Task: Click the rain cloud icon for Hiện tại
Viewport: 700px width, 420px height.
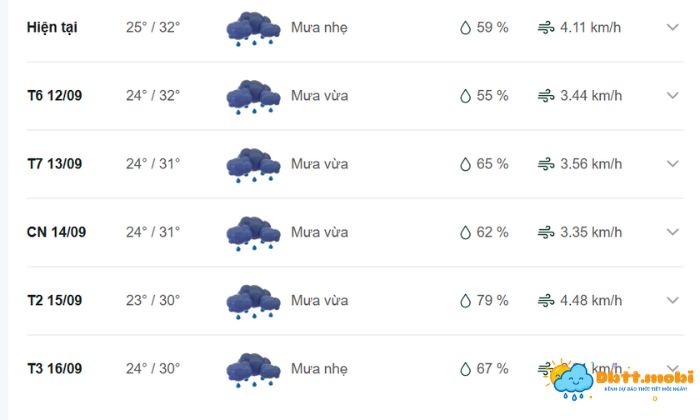Action: (252, 29)
